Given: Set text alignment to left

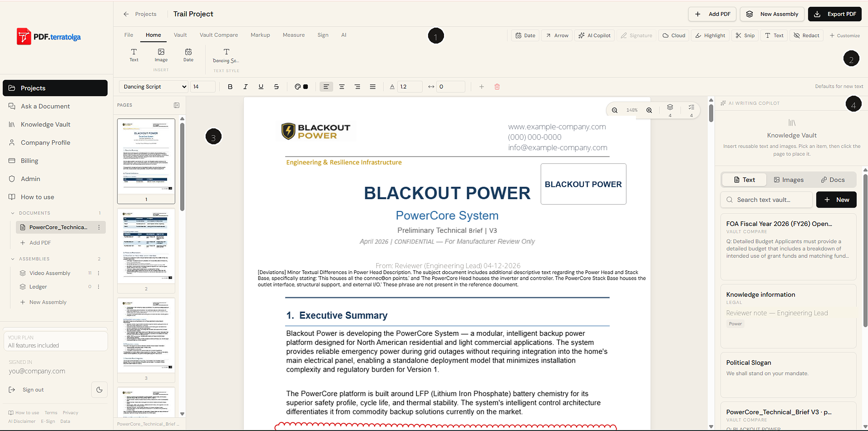Looking at the screenshot, I should [326, 87].
